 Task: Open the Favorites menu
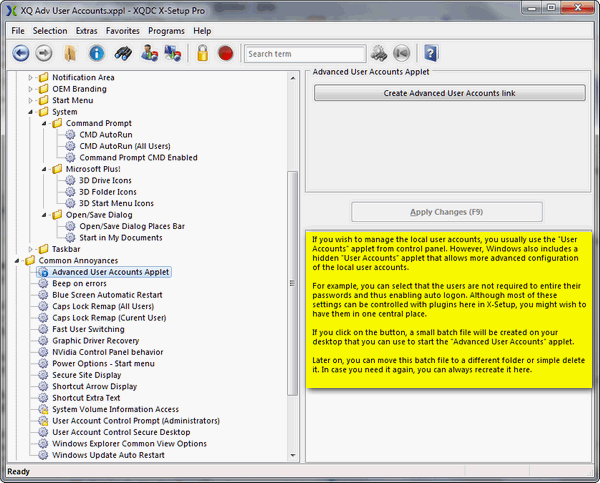point(122,31)
